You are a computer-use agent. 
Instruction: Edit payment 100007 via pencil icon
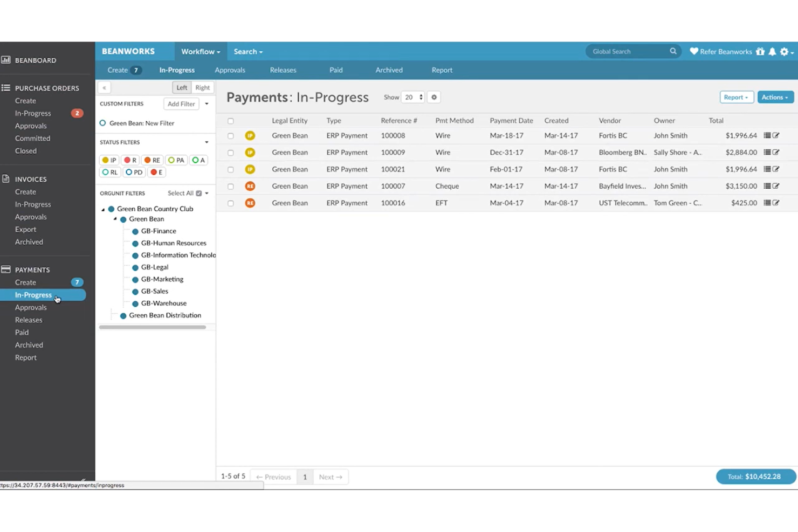(x=776, y=186)
